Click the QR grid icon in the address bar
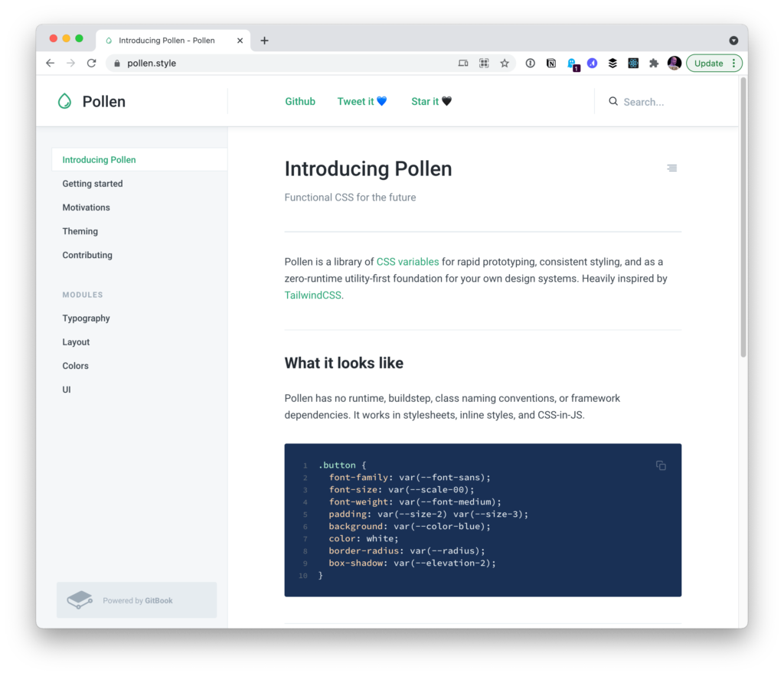 click(x=484, y=63)
